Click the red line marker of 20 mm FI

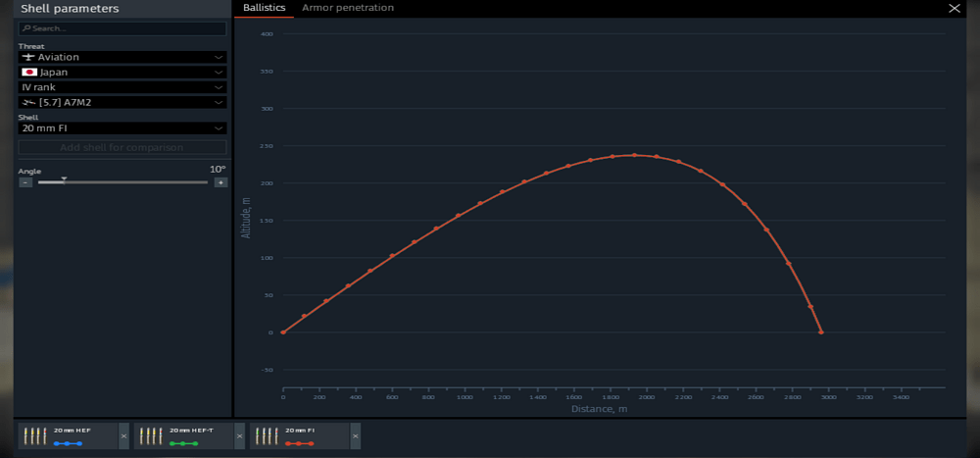299,443
